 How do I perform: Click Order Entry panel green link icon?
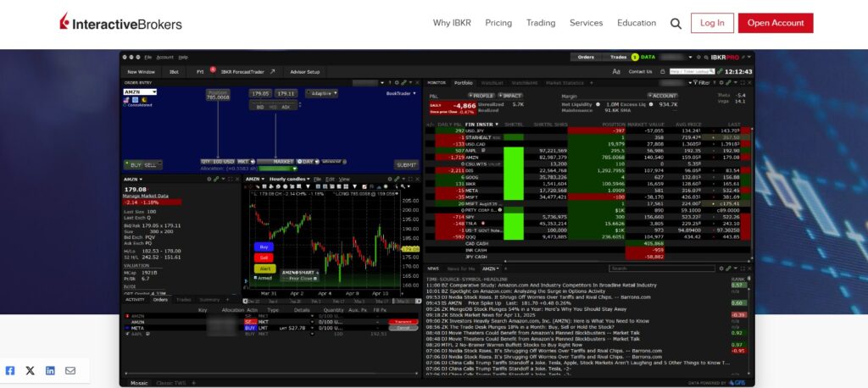[404, 83]
